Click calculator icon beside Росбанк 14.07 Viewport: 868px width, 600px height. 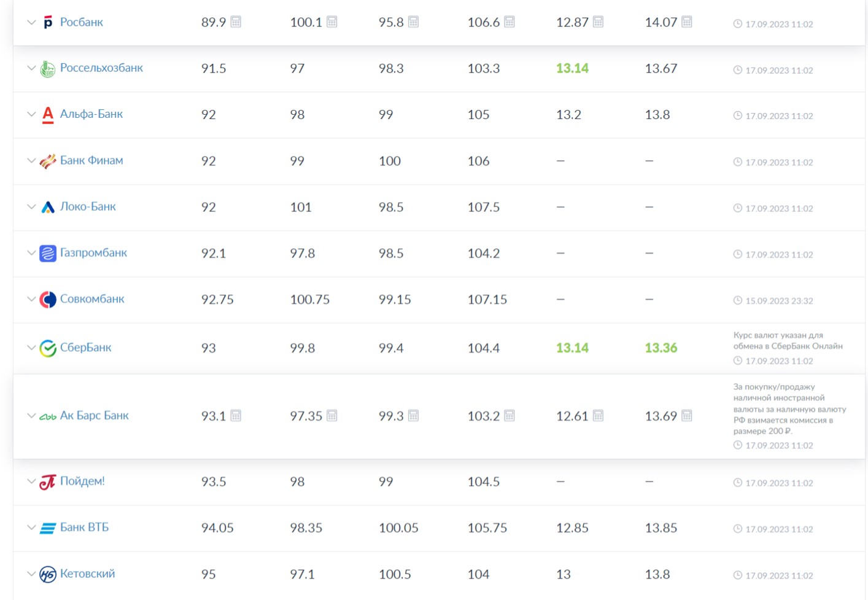(x=687, y=22)
